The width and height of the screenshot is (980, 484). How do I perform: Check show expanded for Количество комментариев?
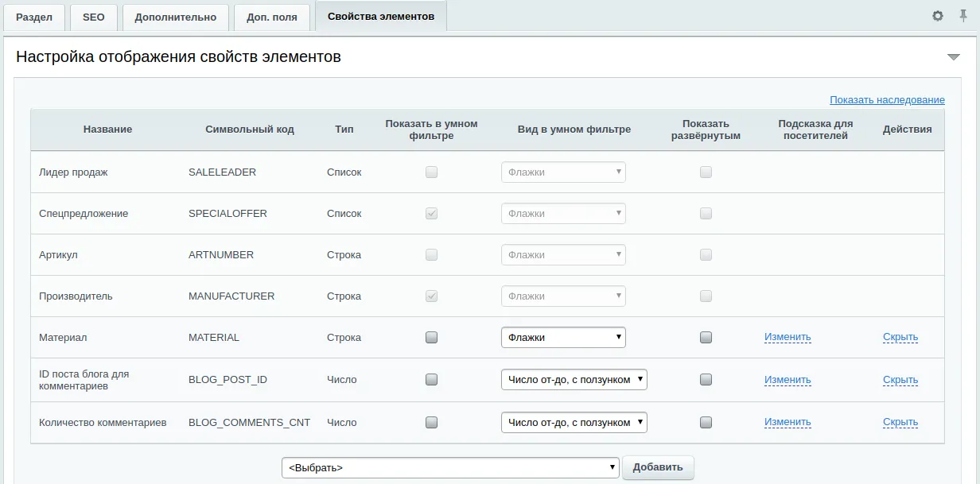[706, 422]
